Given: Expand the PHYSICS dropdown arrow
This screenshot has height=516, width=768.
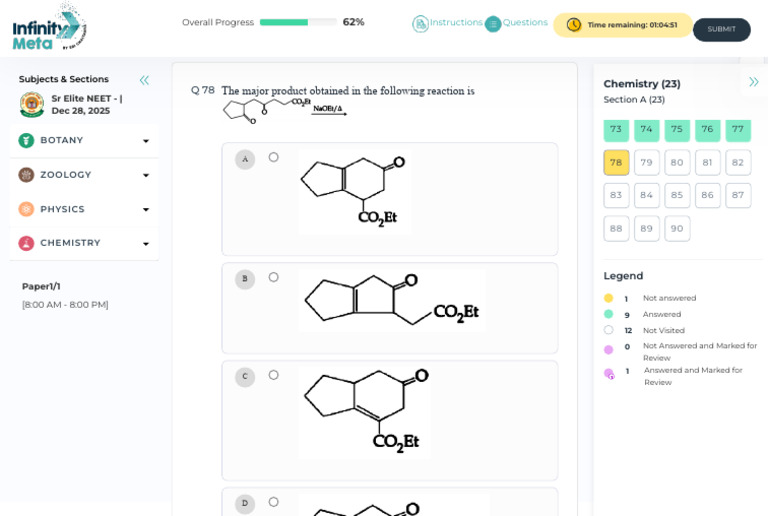Looking at the screenshot, I should (x=145, y=210).
